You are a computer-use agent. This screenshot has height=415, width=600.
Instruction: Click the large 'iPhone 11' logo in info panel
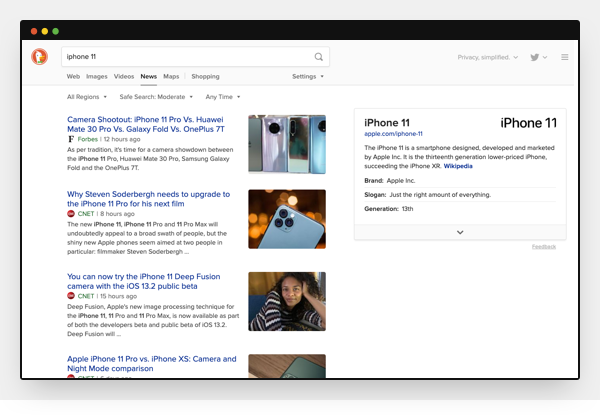(x=528, y=123)
